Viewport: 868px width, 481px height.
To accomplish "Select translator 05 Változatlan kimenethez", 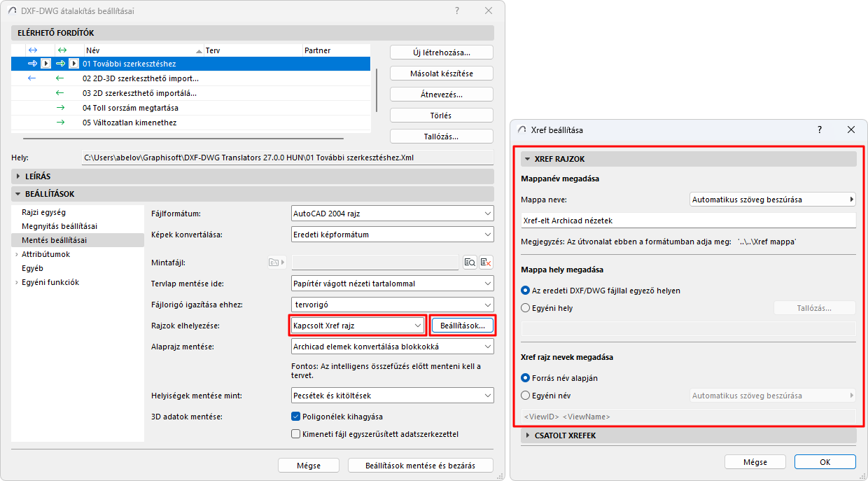I will click(191, 123).
